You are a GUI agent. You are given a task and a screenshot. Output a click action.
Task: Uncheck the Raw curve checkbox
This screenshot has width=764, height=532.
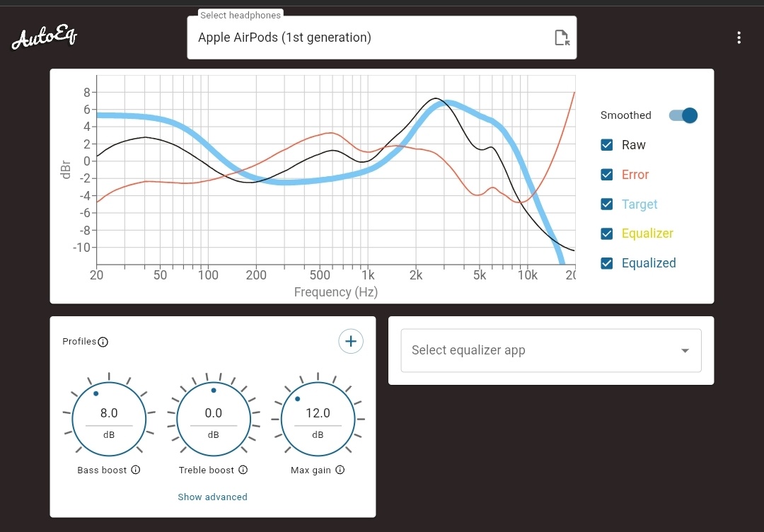[x=606, y=145]
